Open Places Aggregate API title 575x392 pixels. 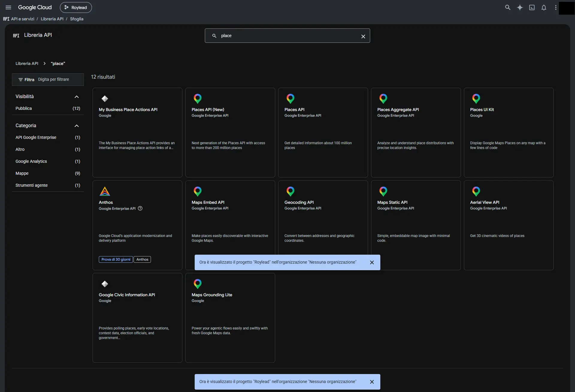(x=398, y=110)
